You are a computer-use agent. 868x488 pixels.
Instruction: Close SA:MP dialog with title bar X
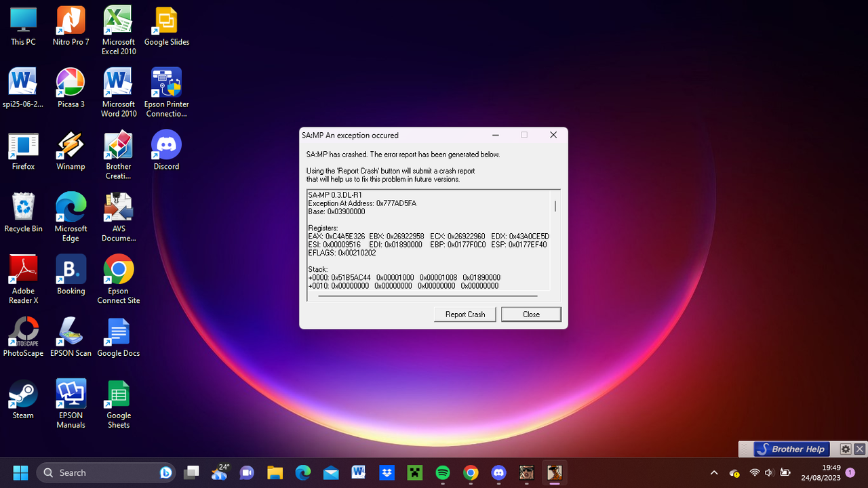coord(553,135)
